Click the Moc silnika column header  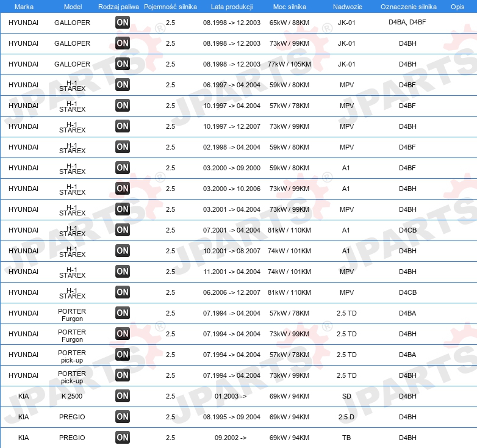click(x=290, y=7)
